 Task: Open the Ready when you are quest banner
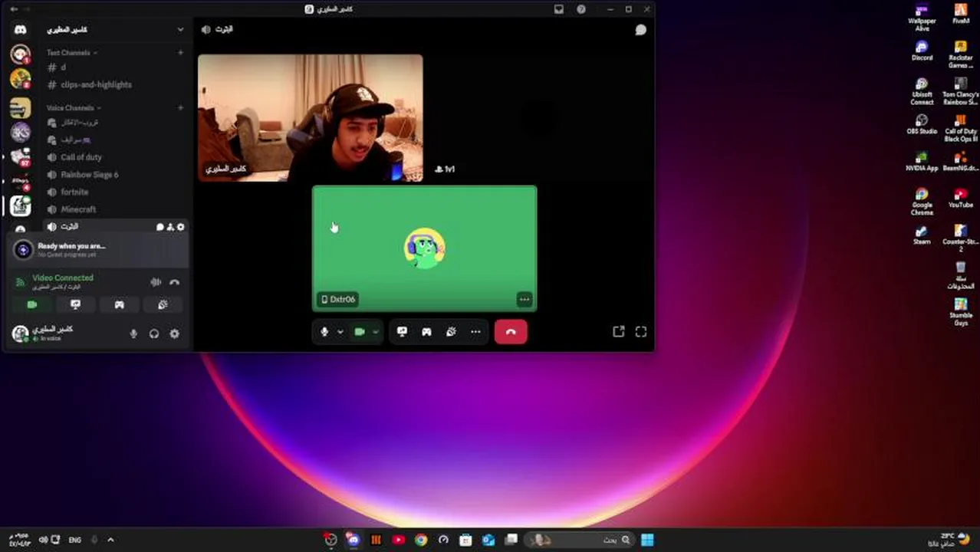click(x=97, y=249)
